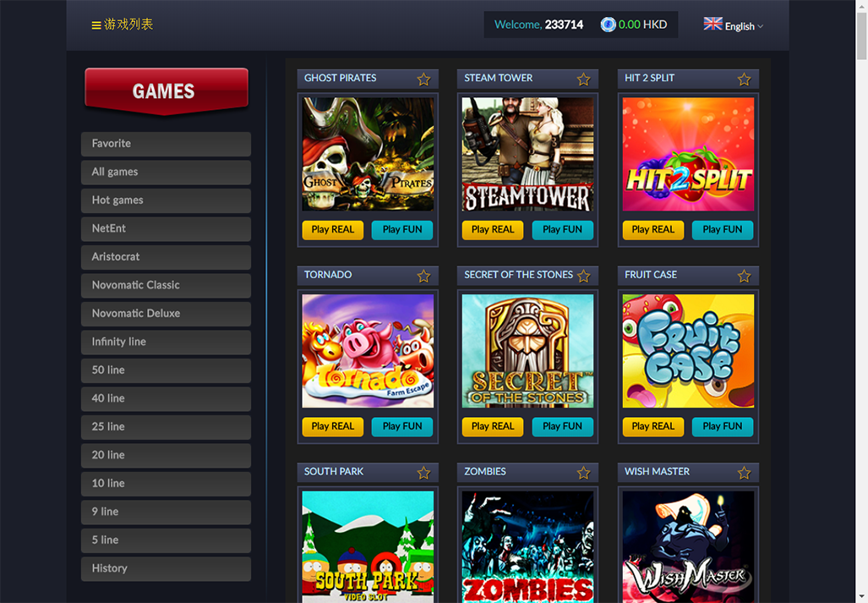Viewport: 868px width, 603px height.
Task: Show the Hot games category
Action: coord(166,200)
